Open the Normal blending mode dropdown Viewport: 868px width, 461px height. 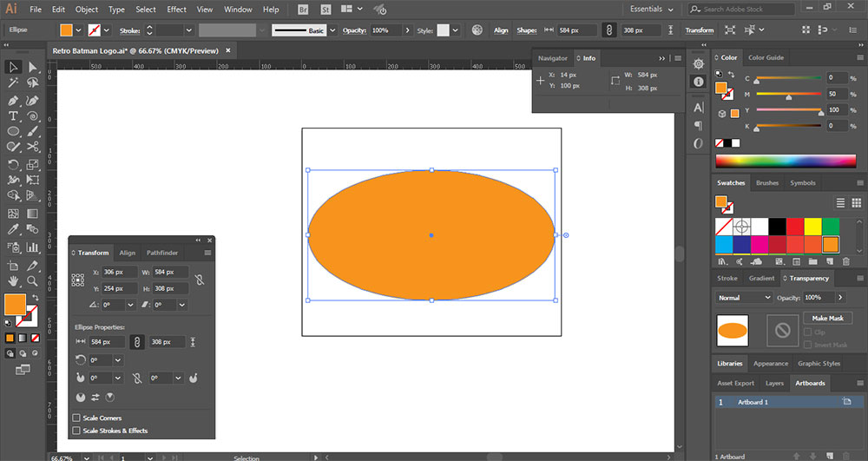coord(744,297)
